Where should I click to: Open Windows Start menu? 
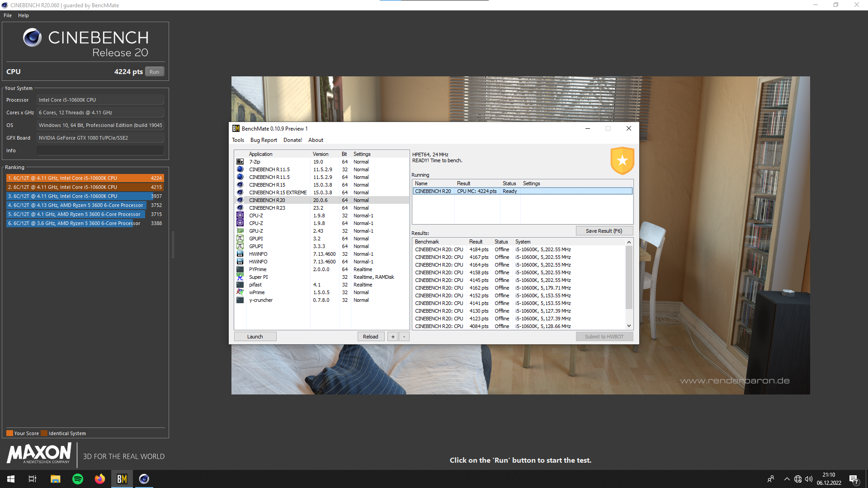coord(11,479)
